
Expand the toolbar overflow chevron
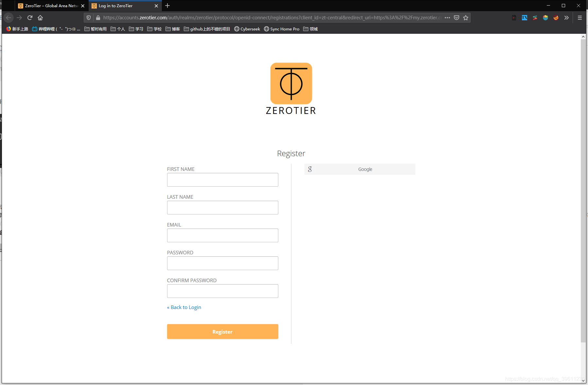566,18
